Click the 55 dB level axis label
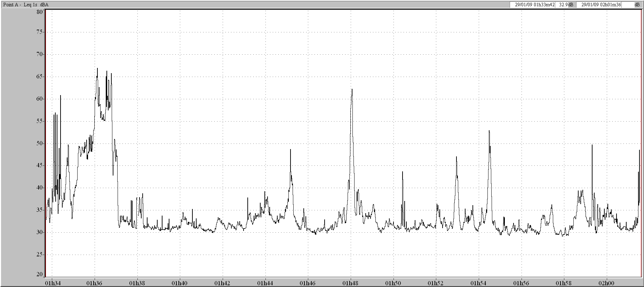The image size is (644, 287). [39, 121]
